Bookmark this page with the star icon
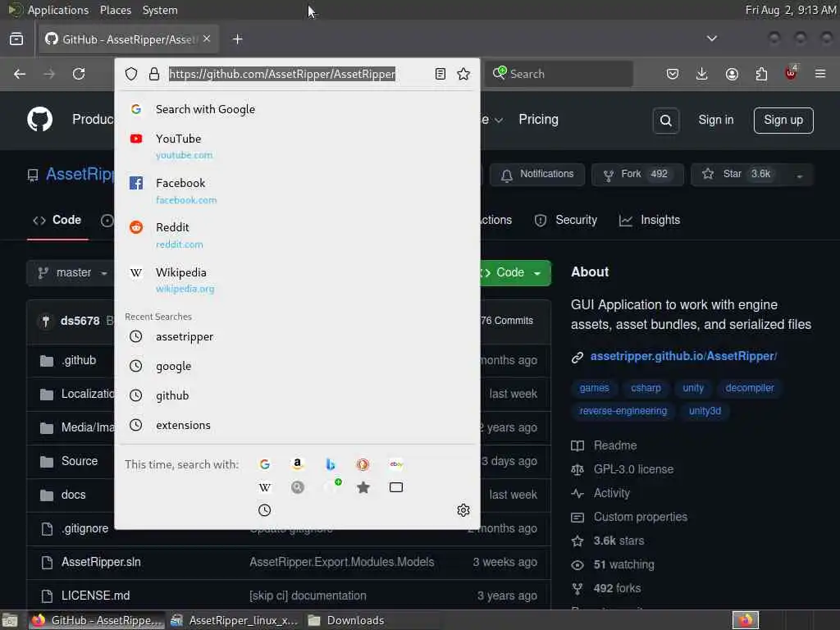Screen dimensions: 840x630 [464, 74]
